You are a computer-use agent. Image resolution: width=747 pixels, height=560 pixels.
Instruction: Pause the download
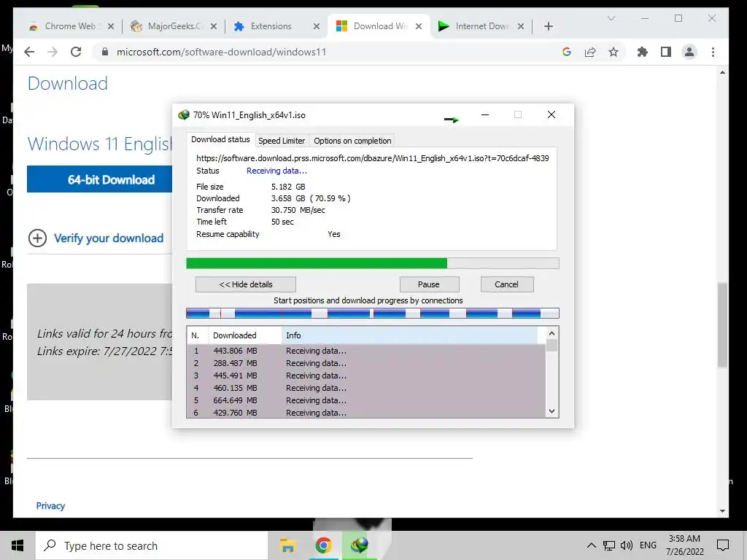tap(429, 284)
